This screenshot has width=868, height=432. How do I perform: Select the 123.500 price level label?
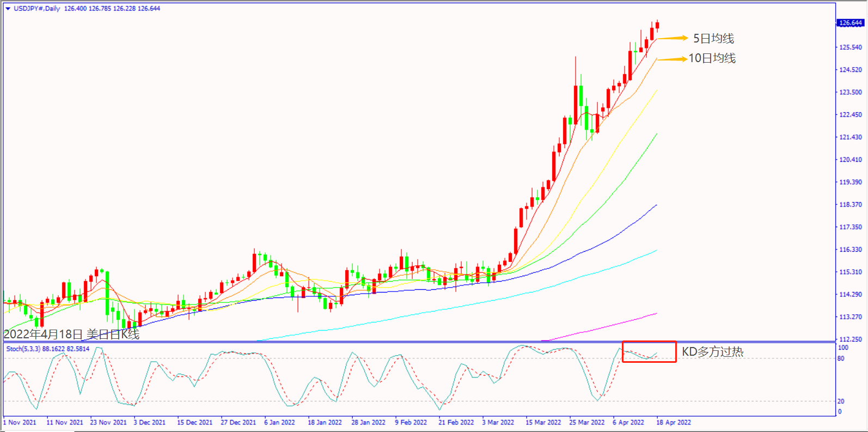click(851, 92)
